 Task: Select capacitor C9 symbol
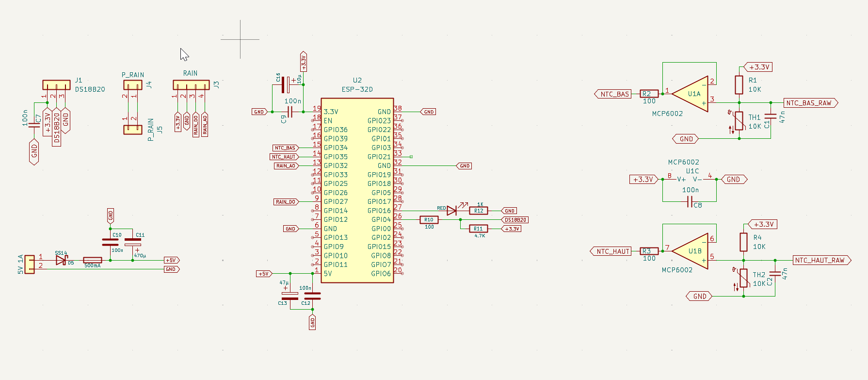click(x=290, y=112)
